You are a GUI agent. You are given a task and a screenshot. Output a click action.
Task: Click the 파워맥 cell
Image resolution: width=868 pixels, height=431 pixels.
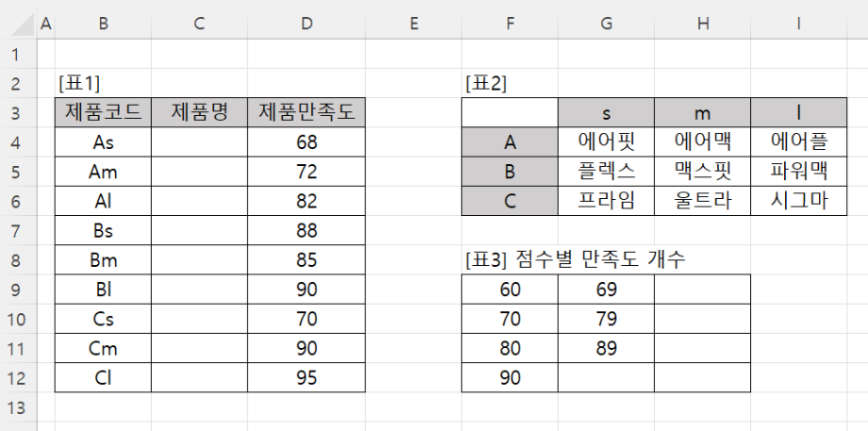coord(798,173)
